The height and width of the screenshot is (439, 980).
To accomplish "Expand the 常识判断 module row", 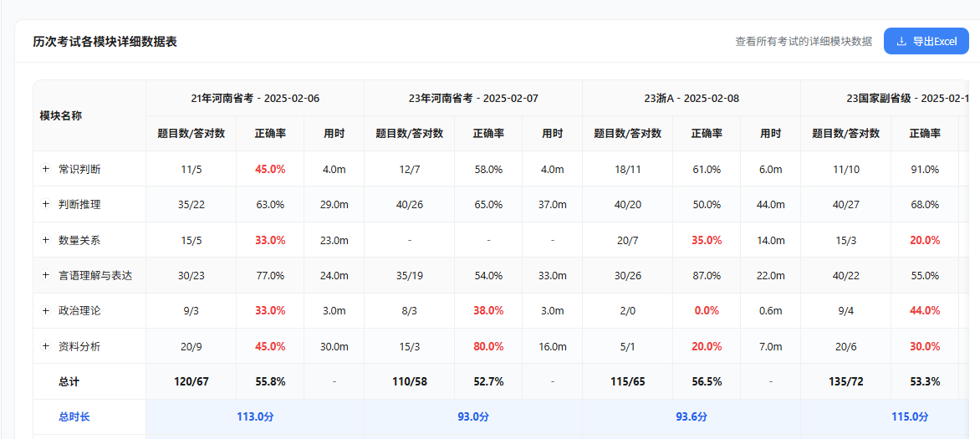I will pyautogui.click(x=46, y=169).
